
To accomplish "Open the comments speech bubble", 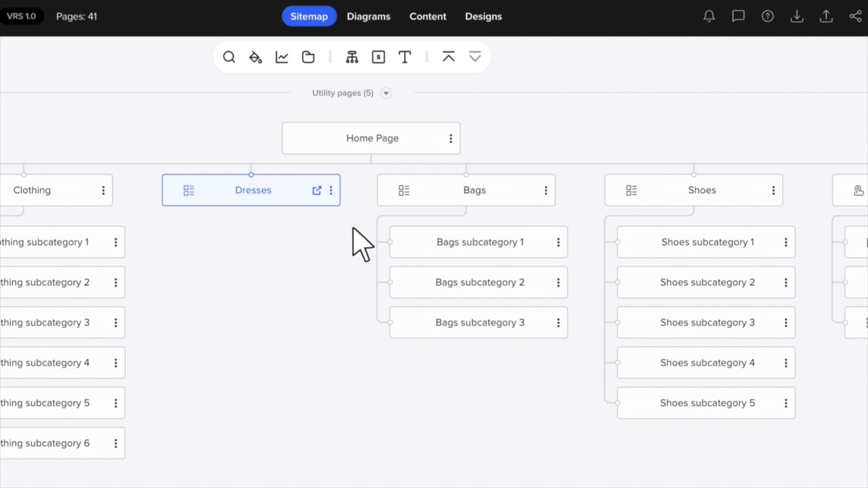I will coord(738,16).
